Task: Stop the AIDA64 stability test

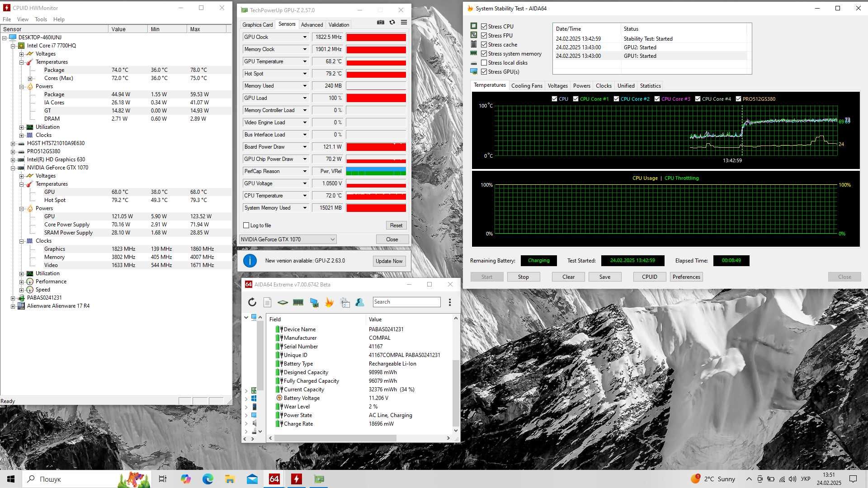Action: pyautogui.click(x=523, y=277)
